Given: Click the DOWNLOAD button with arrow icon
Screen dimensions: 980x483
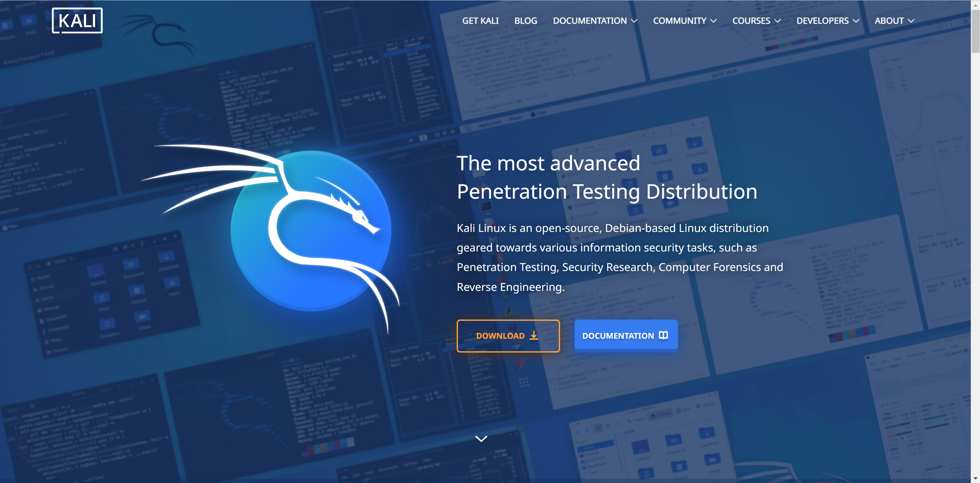Looking at the screenshot, I should tap(507, 336).
